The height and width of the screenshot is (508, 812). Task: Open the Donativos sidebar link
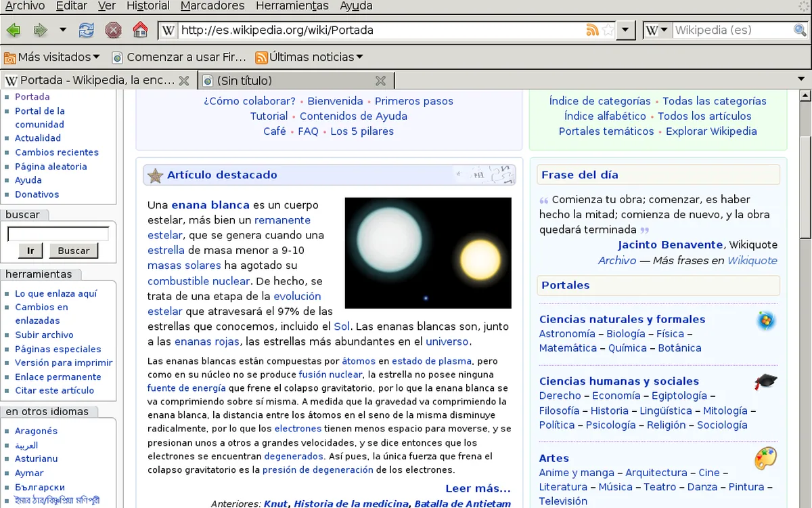pyautogui.click(x=37, y=194)
